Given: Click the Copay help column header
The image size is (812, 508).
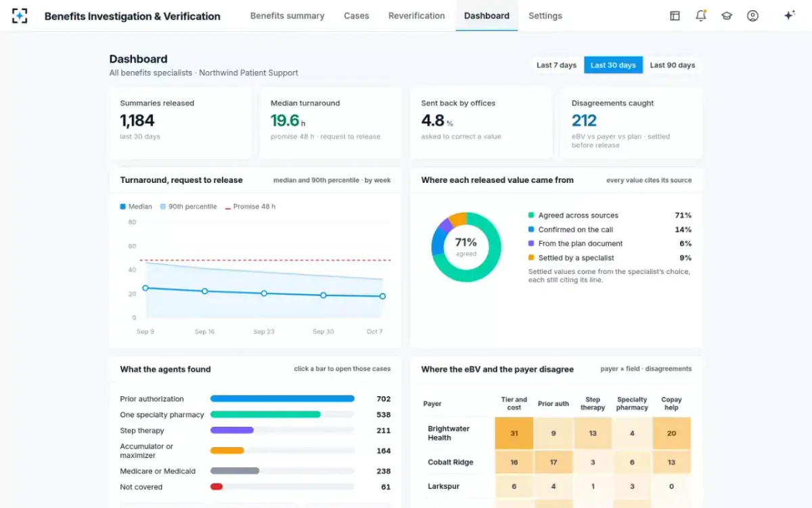Looking at the screenshot, I should pyautogui.click(x=671, y=404).
